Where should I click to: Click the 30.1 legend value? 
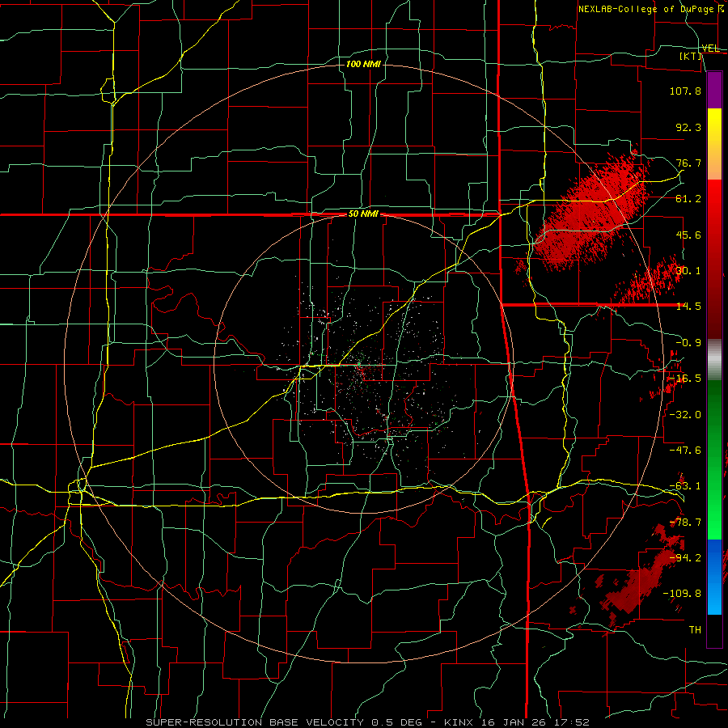click(688, 271)
